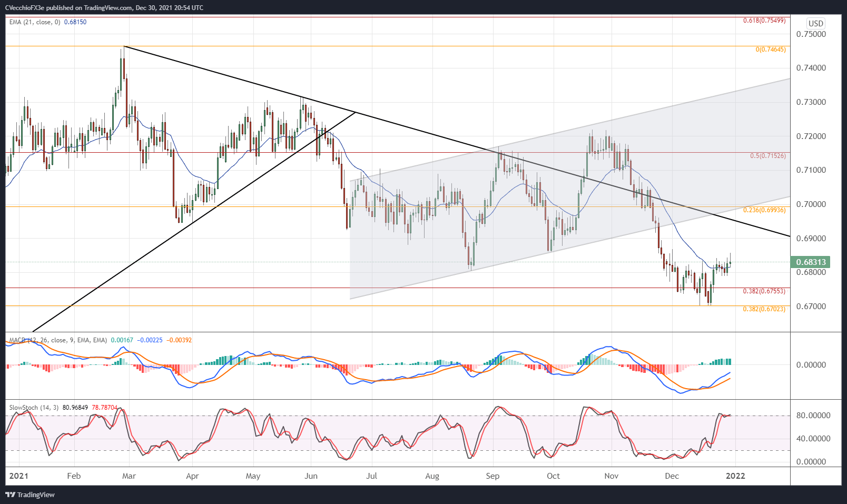This screenshot has width=847, height=504.
Task: Click the 0.618(0.75499) Fibonacci label
Action: (x=764, y=21)
